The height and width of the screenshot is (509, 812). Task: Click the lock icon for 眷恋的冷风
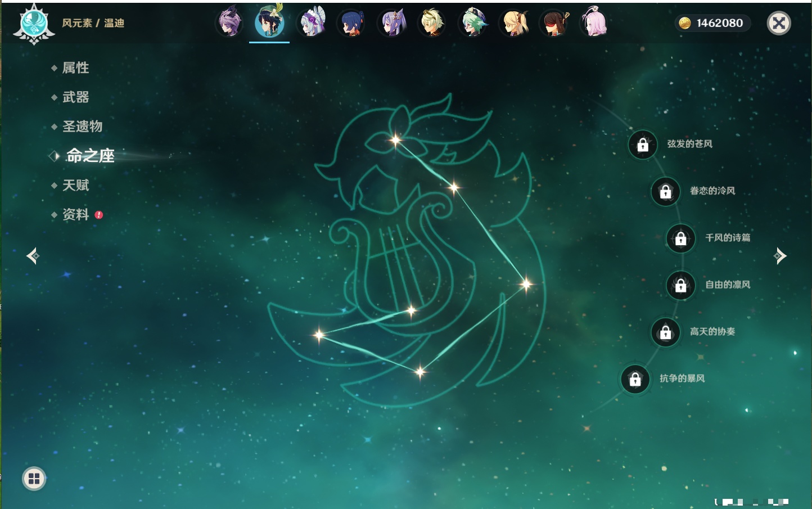point(665,192)
